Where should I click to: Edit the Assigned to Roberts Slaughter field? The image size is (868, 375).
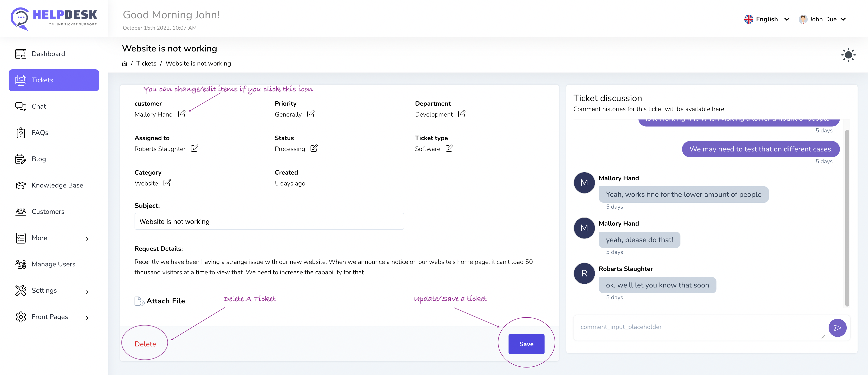(x=194, y=148)
